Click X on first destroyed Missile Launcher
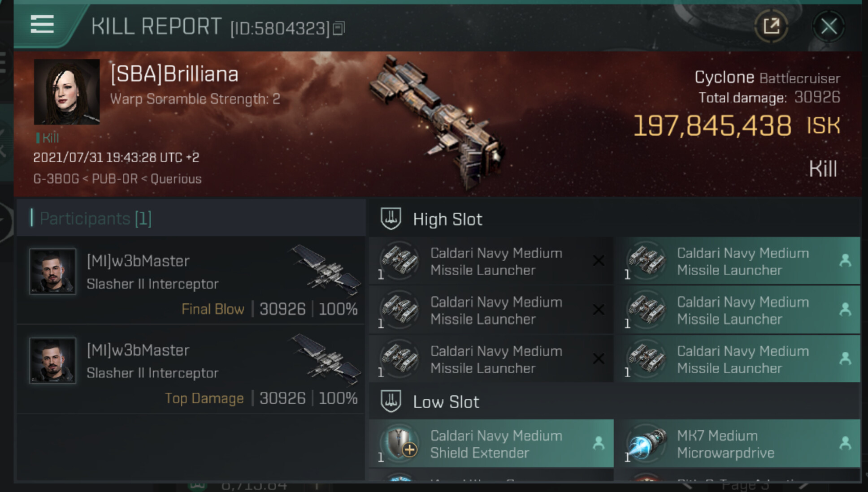Image resolution: width=868 pixels, height=492 pixels. pyautogui.click(x=598, y=261)
